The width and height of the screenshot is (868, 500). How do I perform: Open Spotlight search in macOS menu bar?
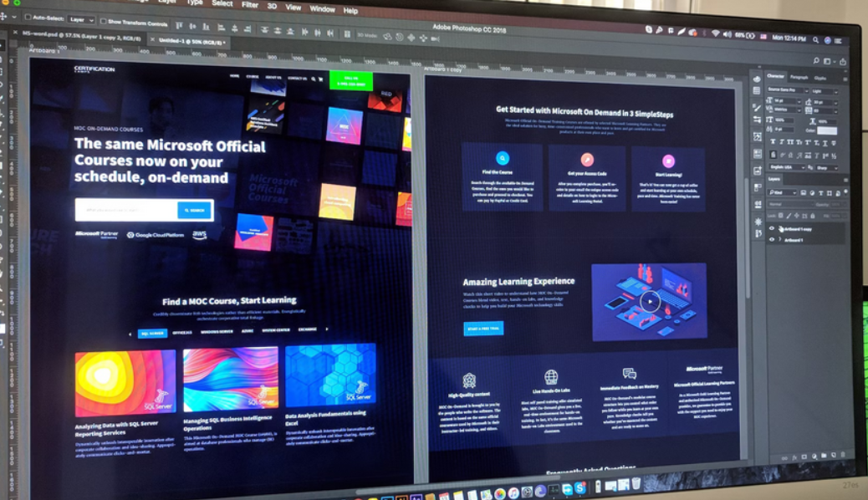pos(815,39)
